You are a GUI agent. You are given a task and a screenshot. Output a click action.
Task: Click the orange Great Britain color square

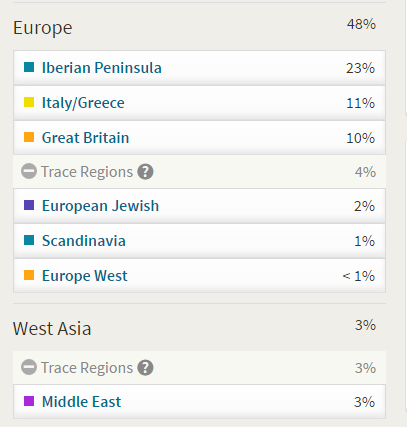(x=29, y=137)
